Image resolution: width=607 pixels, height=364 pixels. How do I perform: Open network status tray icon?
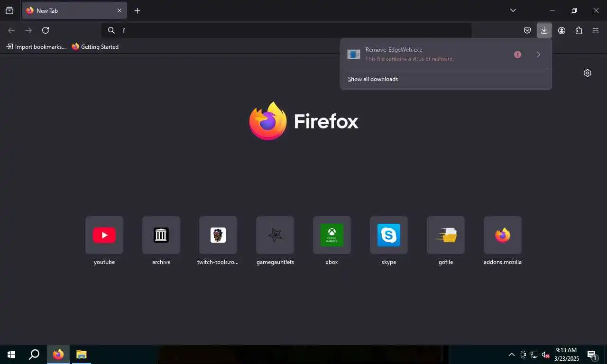tap(534, 355)
